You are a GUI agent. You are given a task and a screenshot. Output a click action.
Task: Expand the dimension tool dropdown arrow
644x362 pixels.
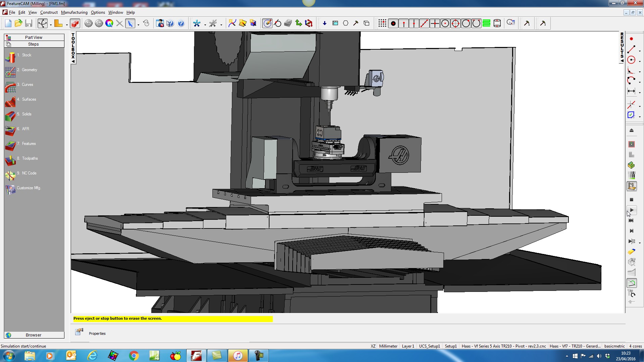coord(640,93)
